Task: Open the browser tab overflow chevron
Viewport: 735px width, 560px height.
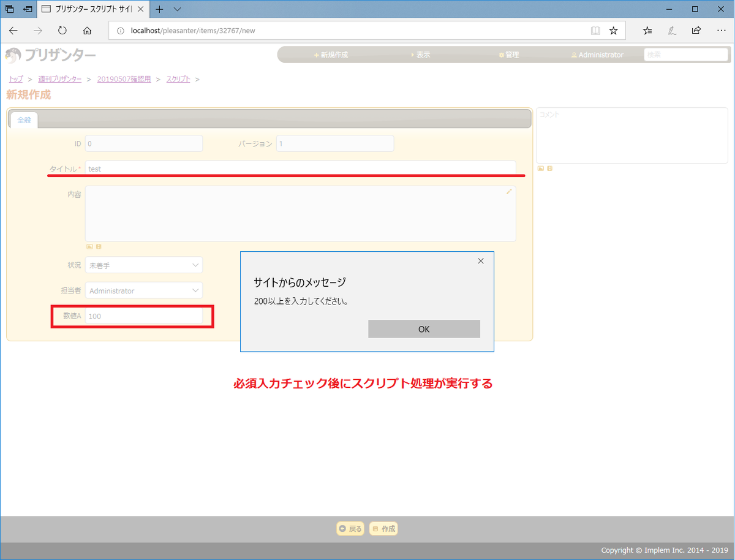Action: [x=178, y=9]
